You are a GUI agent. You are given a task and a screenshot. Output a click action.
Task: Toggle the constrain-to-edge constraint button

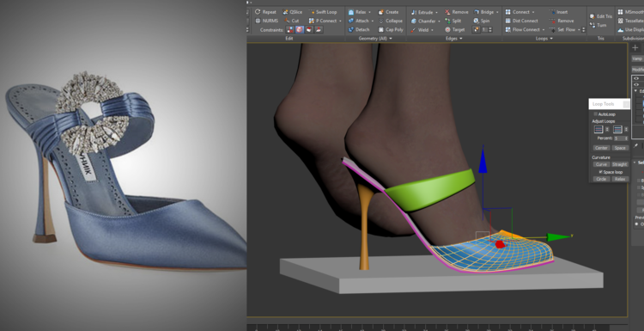click(x=300, y=29)
